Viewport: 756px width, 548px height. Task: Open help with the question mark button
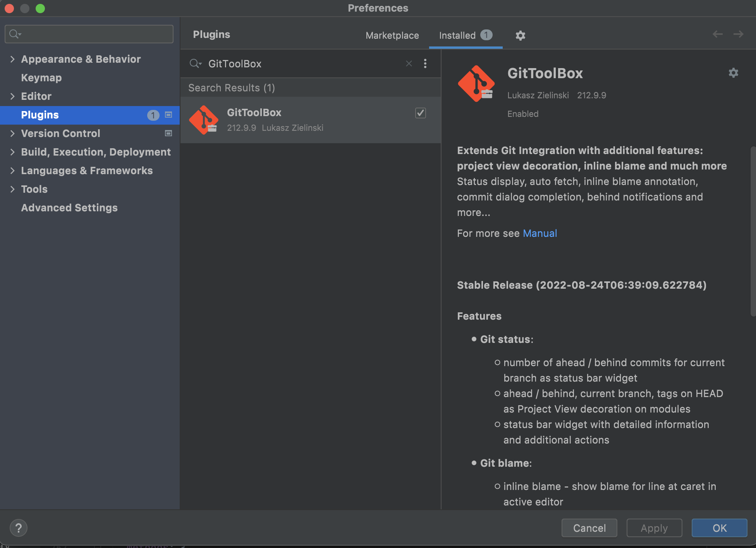click(x=18, y=527)
